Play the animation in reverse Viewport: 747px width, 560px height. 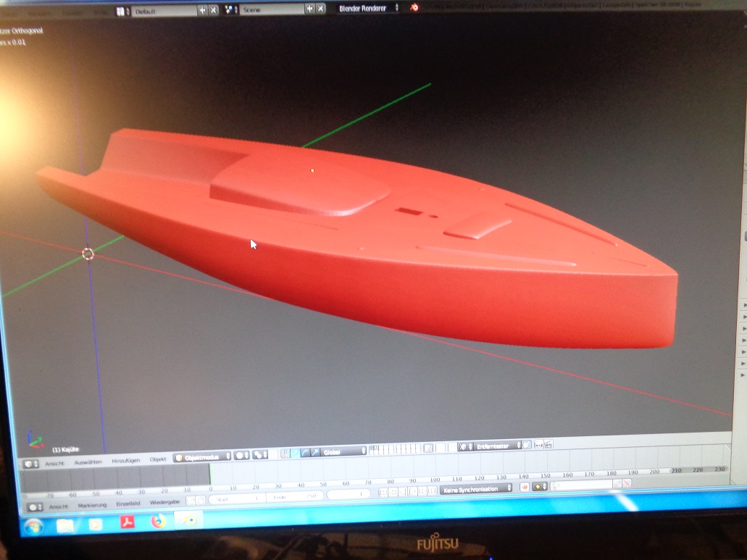coord(403,491)
